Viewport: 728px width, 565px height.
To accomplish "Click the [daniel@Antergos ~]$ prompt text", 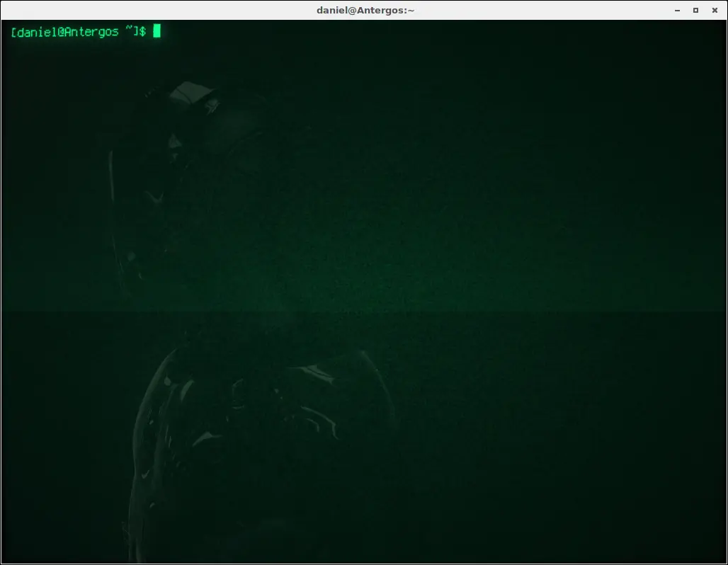I will pos(79,32).
